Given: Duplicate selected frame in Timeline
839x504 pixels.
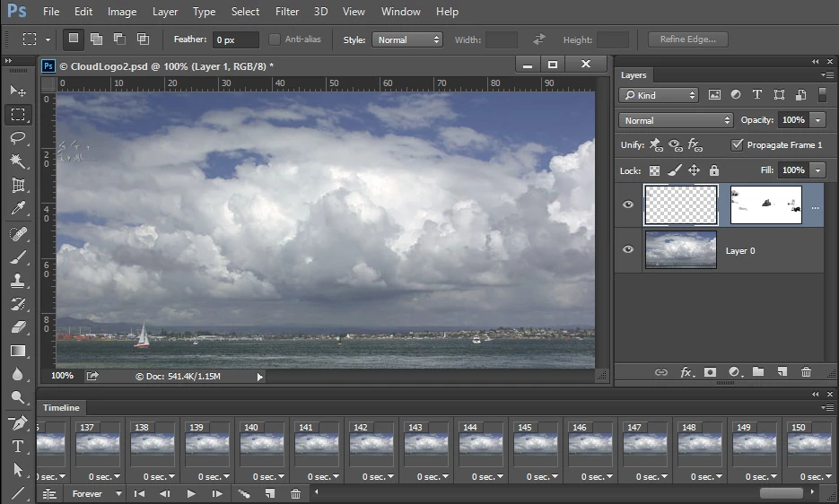Looking at the screenshot, I should pos(269,494).
